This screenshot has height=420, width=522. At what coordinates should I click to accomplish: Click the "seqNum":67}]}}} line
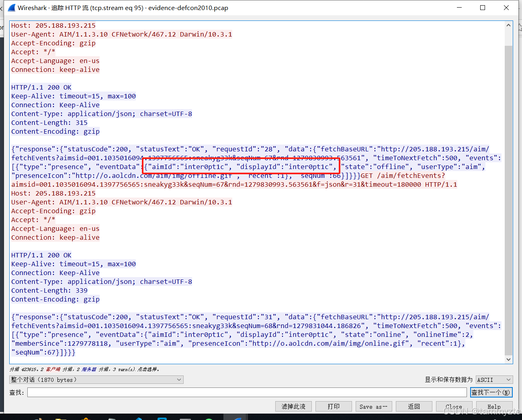click(x=43, y=352)
